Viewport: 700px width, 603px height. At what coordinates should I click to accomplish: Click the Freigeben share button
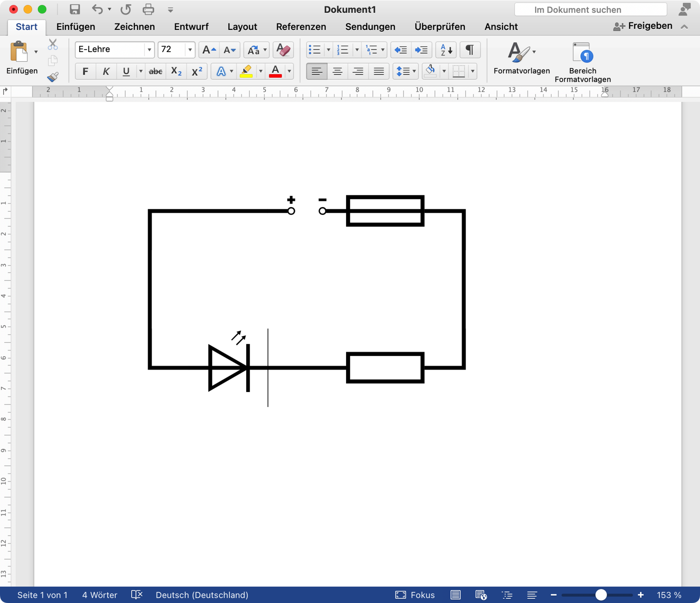(643, 26)
